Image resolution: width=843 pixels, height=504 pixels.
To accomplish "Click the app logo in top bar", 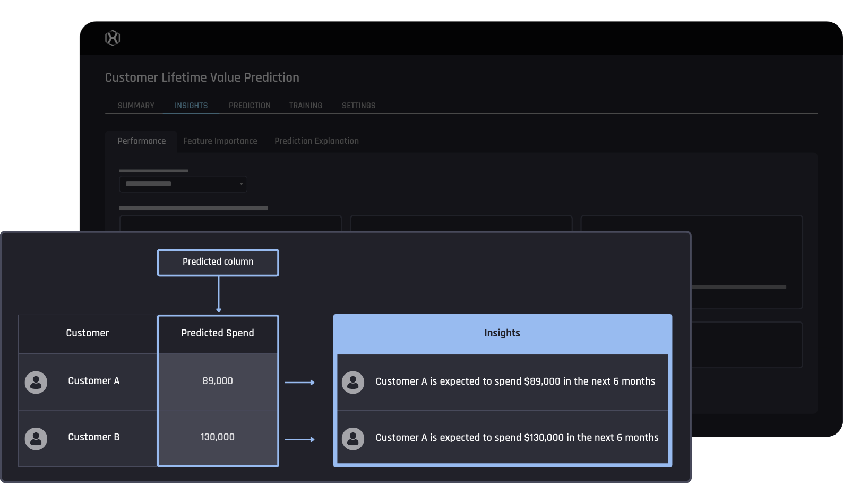I will (113, 38).
